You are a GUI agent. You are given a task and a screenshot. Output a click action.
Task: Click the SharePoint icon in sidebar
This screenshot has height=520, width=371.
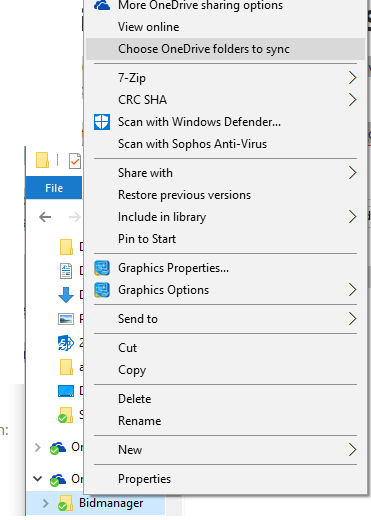pyautogui.click(x=66, y=343)
